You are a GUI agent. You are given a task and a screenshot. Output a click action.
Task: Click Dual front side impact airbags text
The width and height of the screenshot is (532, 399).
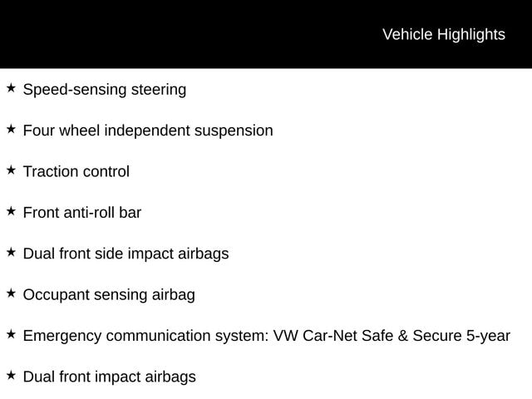pos(126,254)
